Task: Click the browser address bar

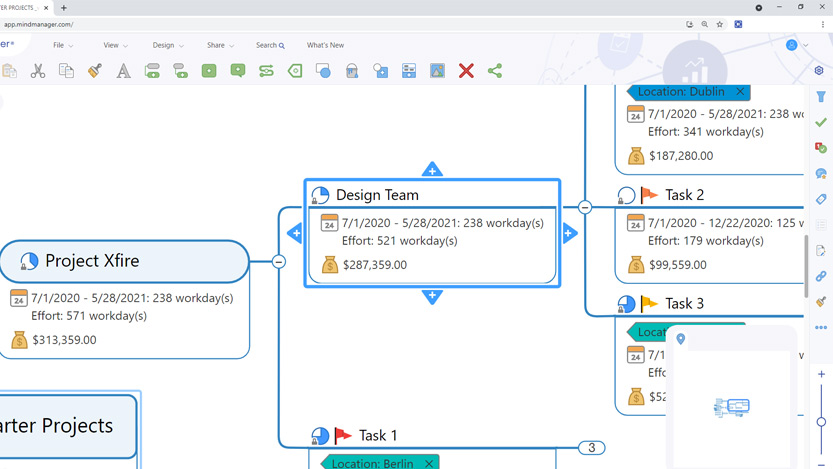Action: coord(340,24)
